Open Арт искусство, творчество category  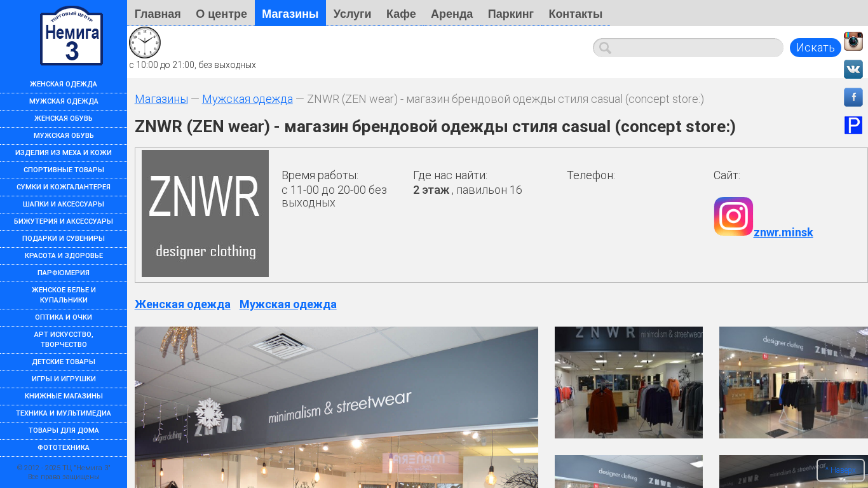point(64,340)
